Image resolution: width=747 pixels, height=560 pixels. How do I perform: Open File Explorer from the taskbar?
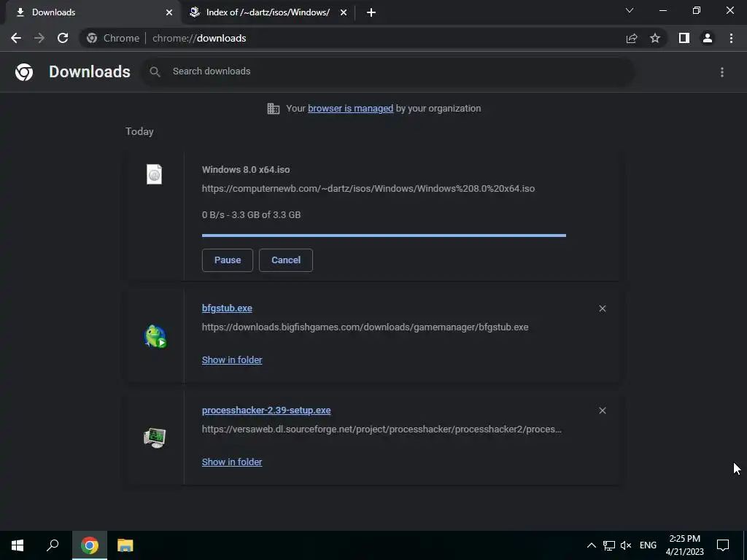[x=125, y=545]
